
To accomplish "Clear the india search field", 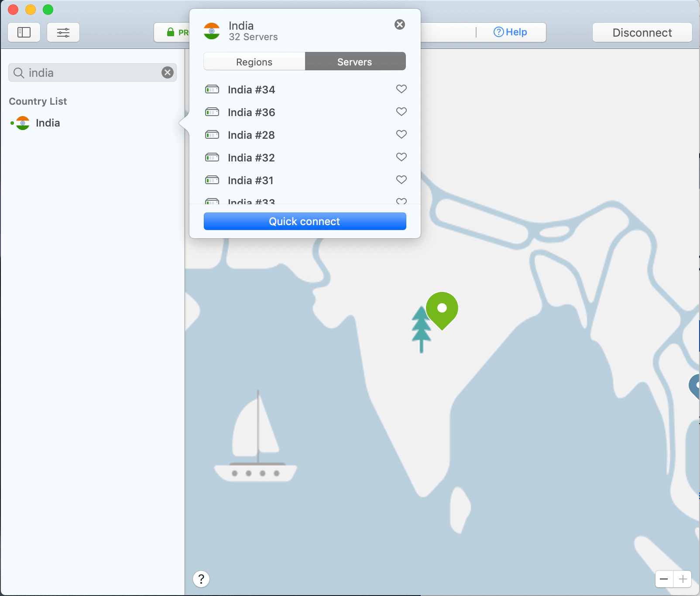I will pyautogui.click(x=168, y=72).
